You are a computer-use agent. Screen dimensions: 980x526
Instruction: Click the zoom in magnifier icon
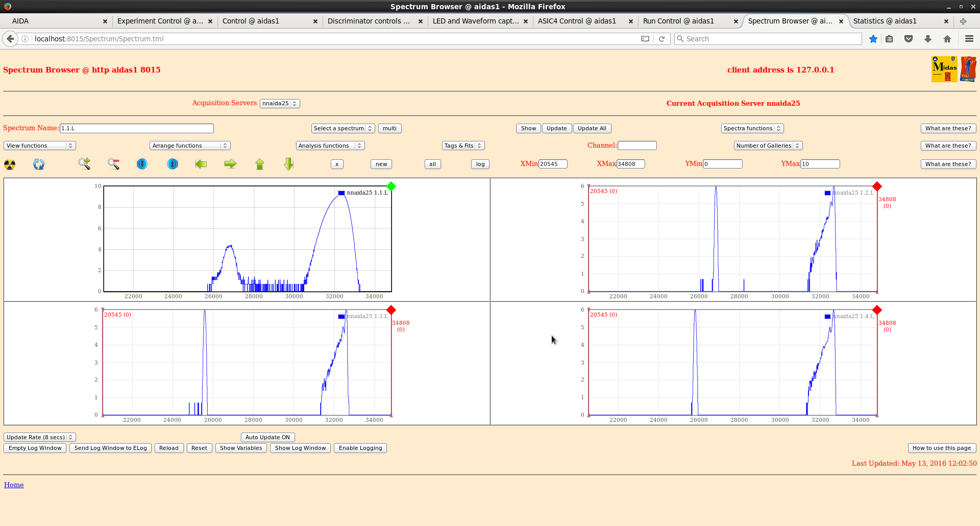84,164
